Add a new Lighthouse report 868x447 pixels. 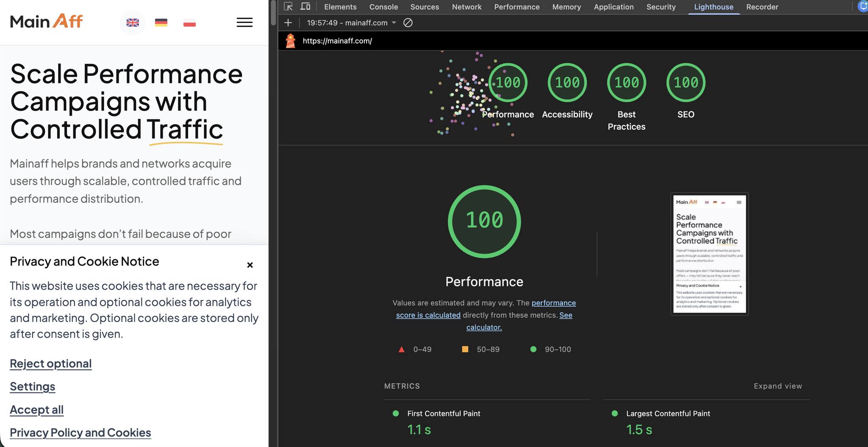(288, 23)
